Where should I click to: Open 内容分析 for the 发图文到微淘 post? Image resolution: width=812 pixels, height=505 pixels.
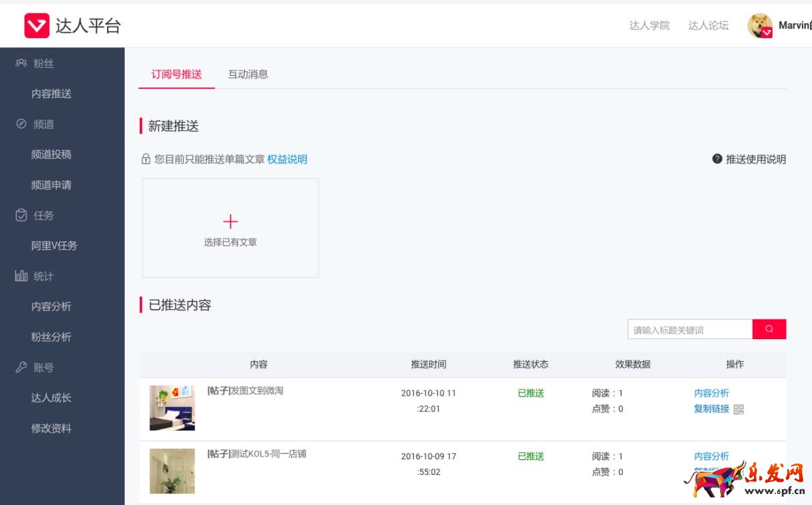[712, 392]
